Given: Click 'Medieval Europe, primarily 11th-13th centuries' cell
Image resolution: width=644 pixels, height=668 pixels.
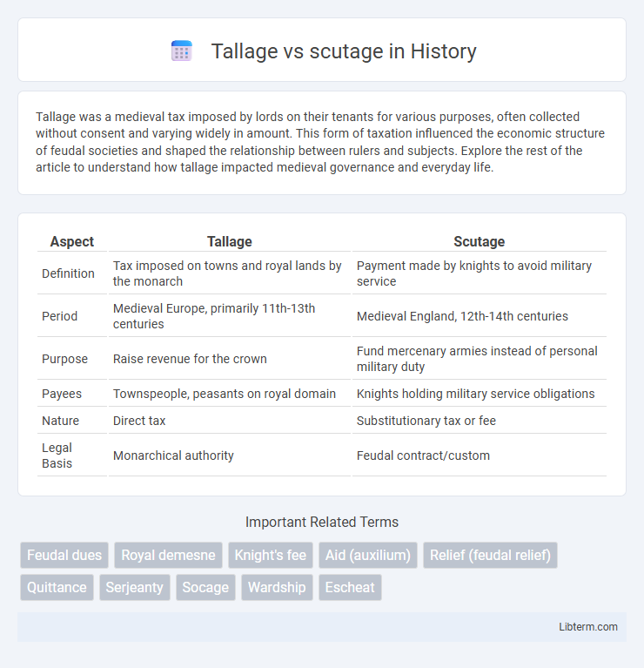Looking at the screenshot, I should point(229,316).
